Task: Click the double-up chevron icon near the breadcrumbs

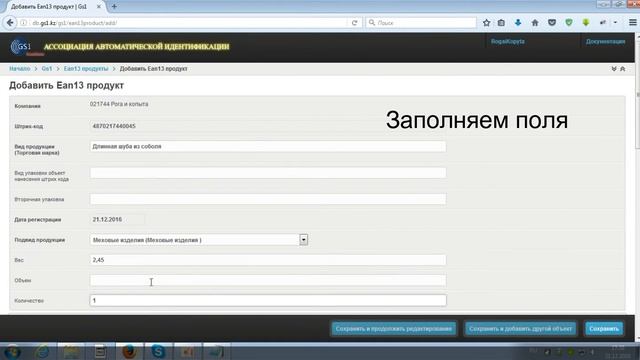Action: pos(623,69)
